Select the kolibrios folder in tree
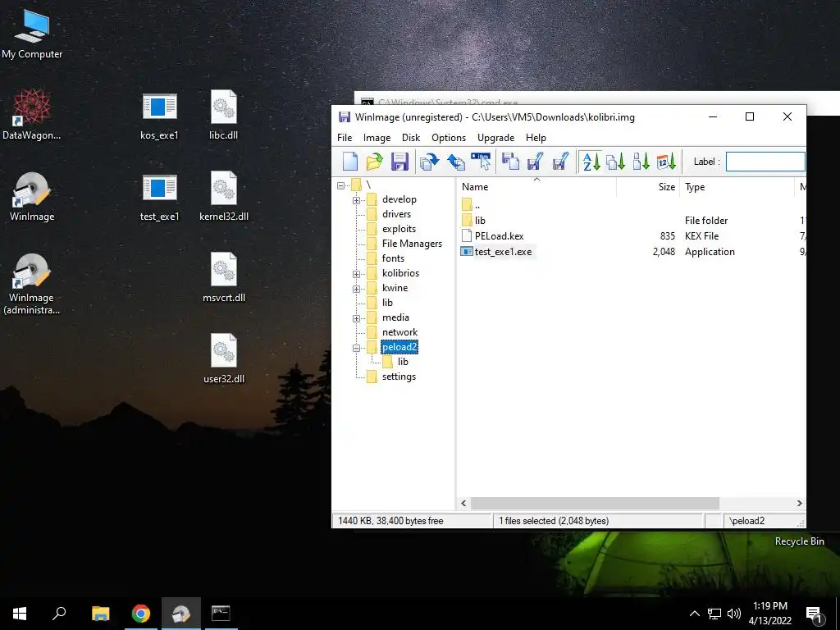The width and height of the screenshot is (840, 630). (400, 272)
